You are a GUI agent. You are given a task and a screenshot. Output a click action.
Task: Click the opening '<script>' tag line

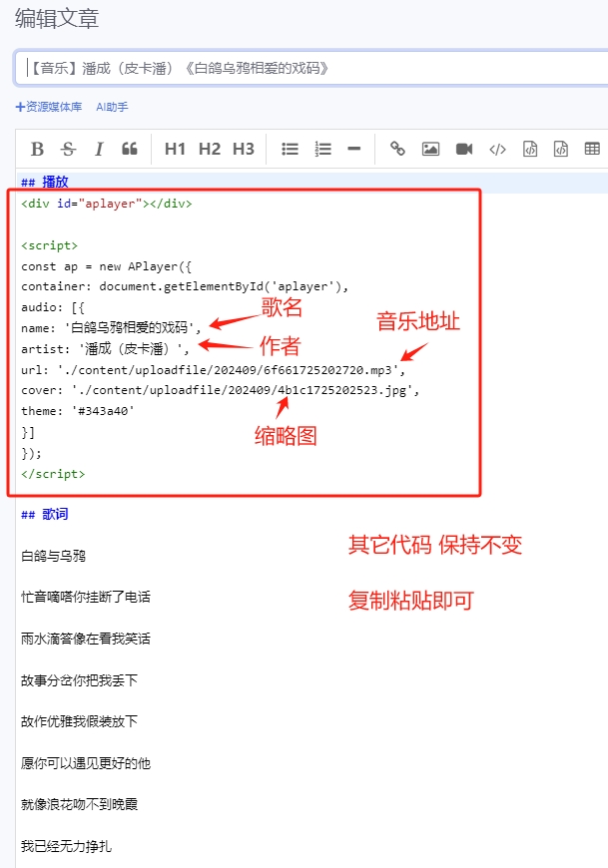pos(49,245)
